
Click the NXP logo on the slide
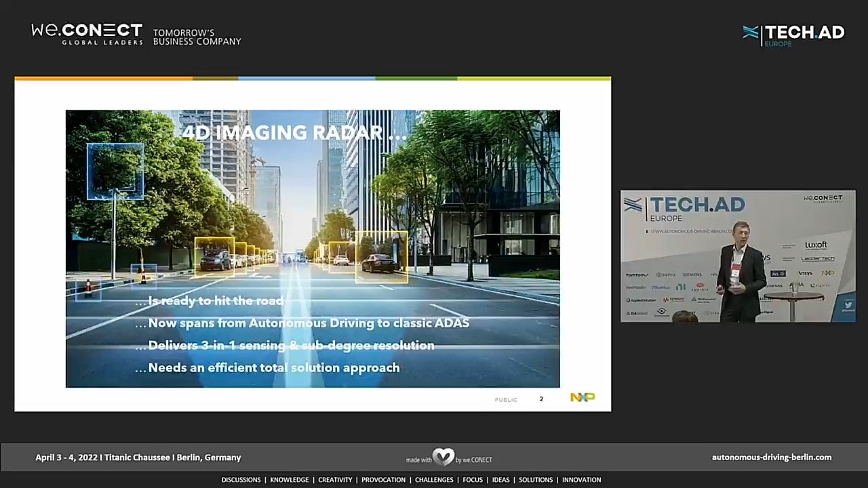pos(582,398)
